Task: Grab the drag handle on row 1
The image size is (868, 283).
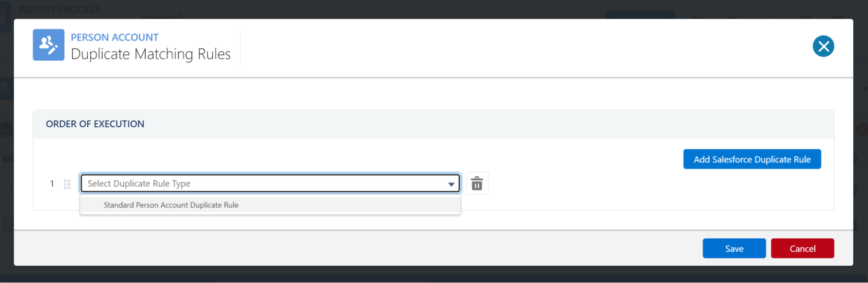Action: (67, 184)
